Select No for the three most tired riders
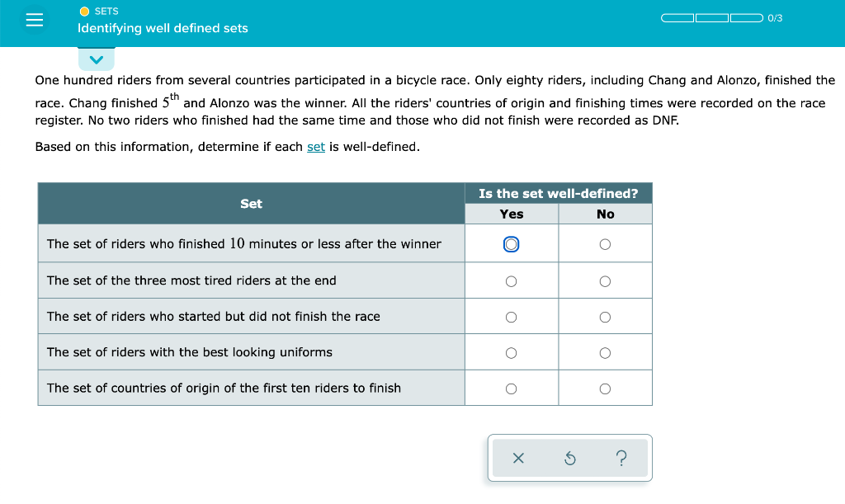Screen dimensions: 845x504 (605, 280)
